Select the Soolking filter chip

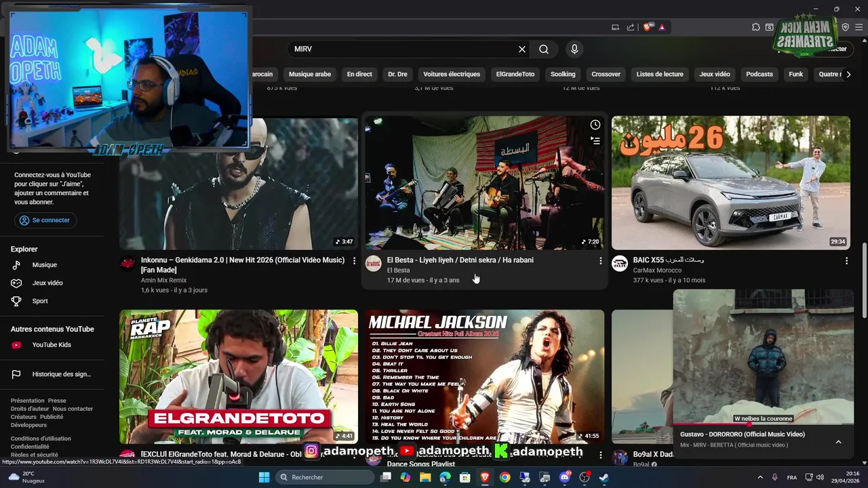coord(563,75)
